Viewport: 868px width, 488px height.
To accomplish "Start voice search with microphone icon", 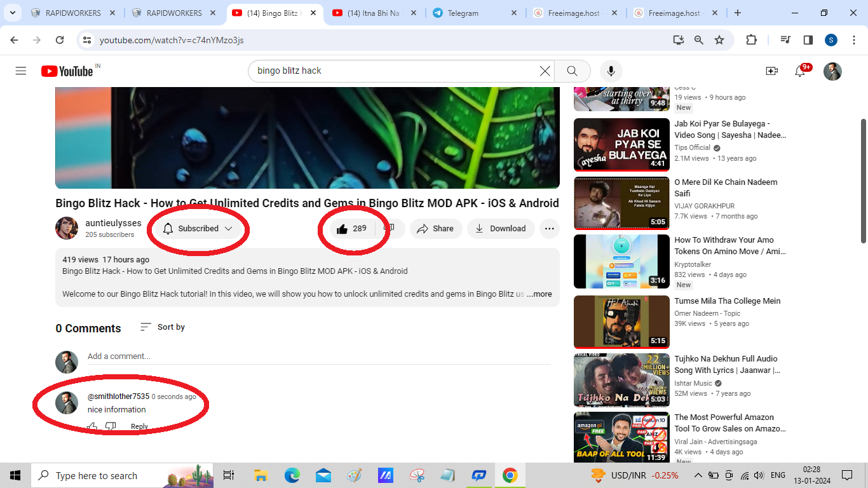I will 611,71.
